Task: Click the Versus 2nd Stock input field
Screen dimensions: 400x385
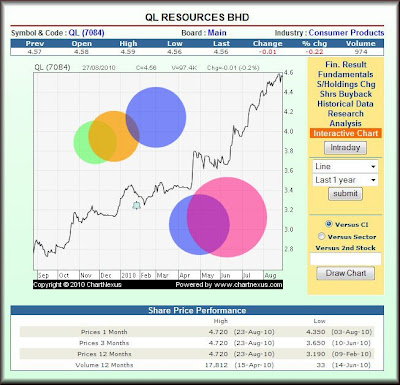Action: [x=345, y=259]
